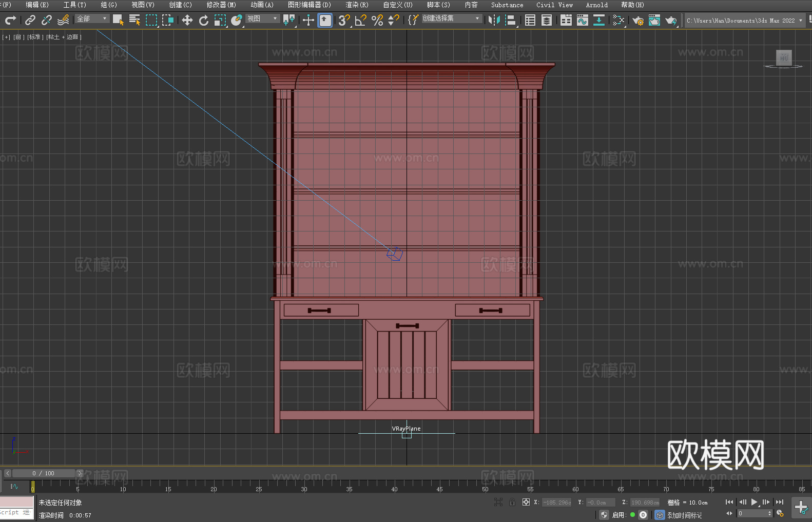Open the project path dropdown
Image resolution: width=812 pixels, height=522 pixels.
(744, 21)
